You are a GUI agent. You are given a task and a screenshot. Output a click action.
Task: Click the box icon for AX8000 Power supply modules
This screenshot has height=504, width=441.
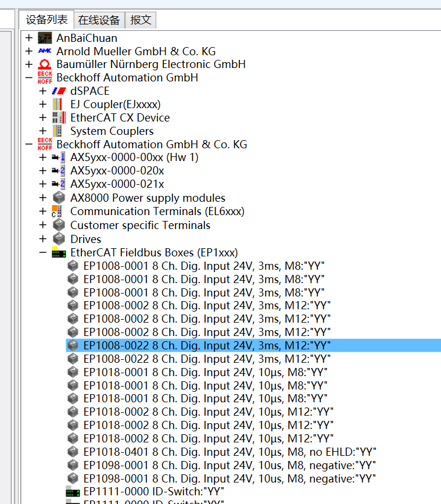[59, 198]
